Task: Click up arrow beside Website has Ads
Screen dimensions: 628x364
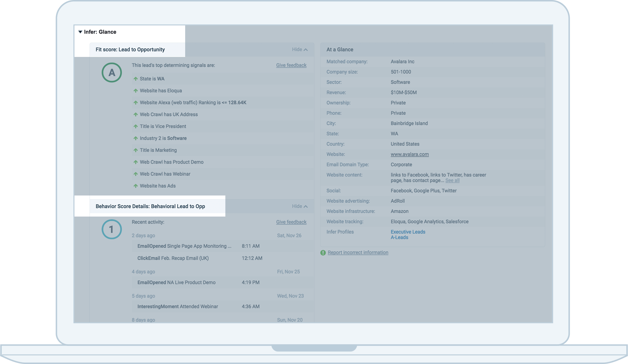Action: [135, 186]
